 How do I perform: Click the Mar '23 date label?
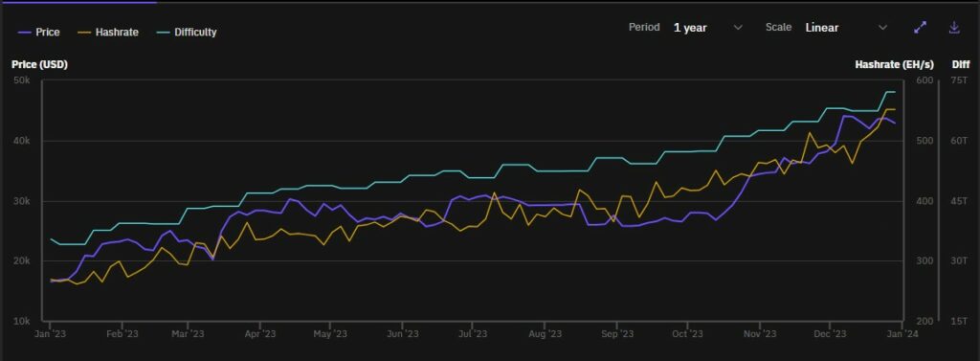click(x=189, y=335)
